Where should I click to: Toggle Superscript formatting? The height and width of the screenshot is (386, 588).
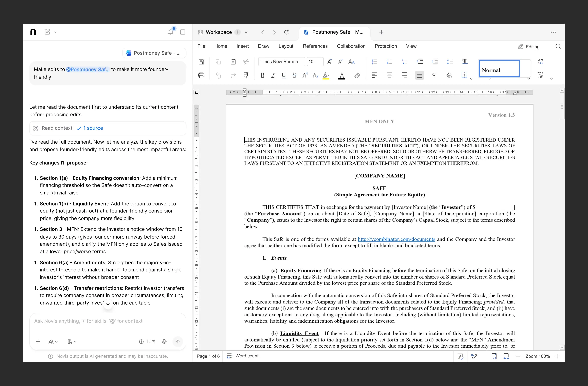point(305,75)
